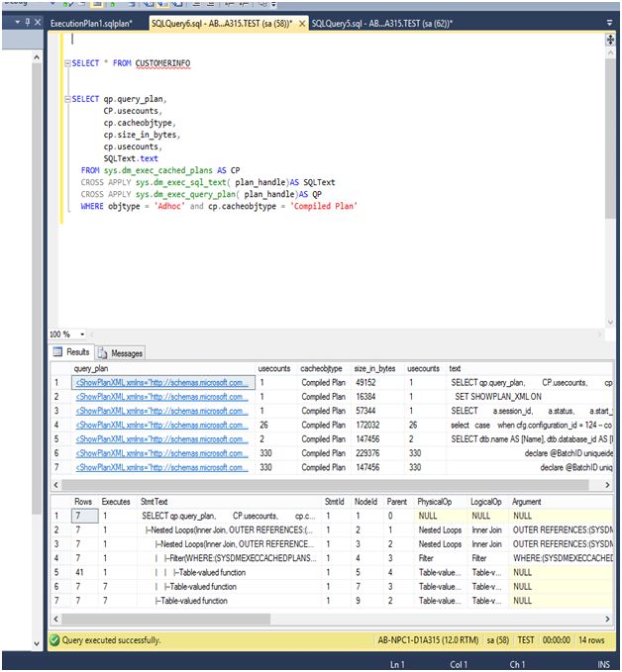Open the ShowPlanXML link in row 1

[x=162, y=382]
